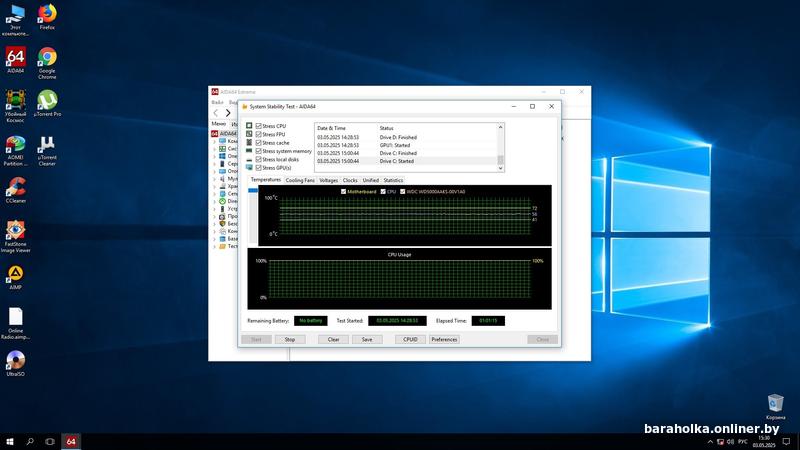Toggle the WDC WD5000AAKS drive graph checkbox
Viewport: 800px width, 450px height.
click(403, 192)
